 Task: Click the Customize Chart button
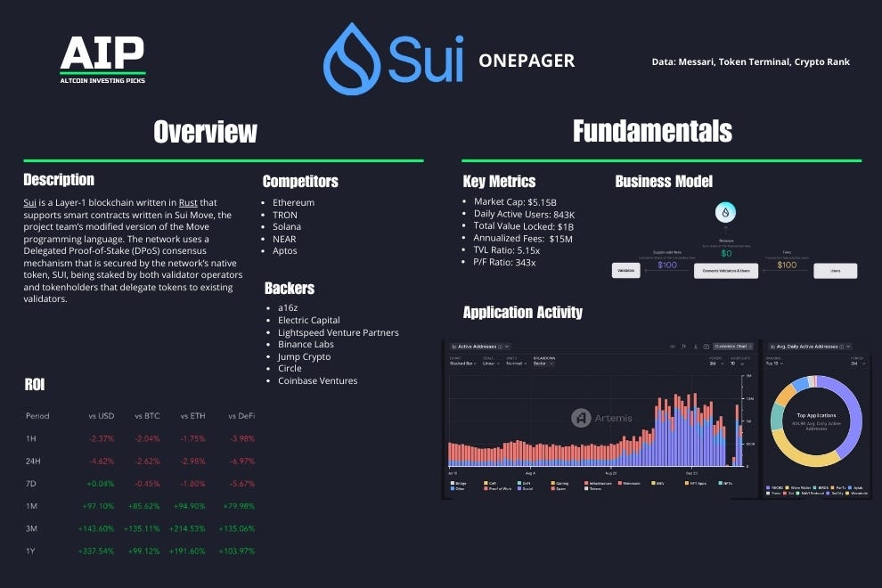point(733,347)
